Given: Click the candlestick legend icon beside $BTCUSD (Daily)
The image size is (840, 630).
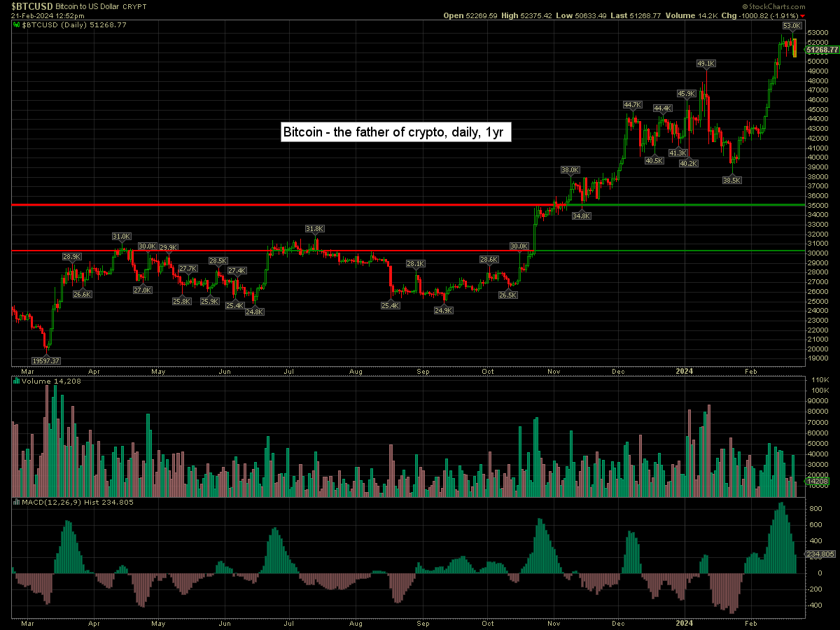Looking at the screenshot, I should (x=17, y=24).
